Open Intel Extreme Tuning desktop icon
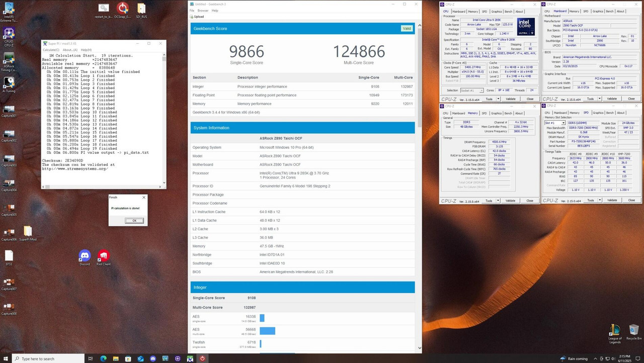The height and width of the screenshot is (363, 644). [x=9, y=12]
